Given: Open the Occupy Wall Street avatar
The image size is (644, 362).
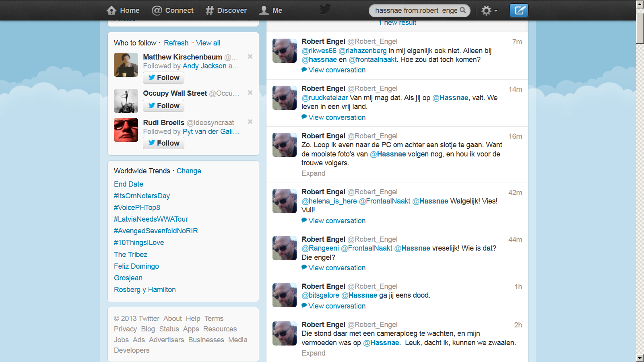Looking at the screenshot, I should pyautogui.click(x=126, y=101).
